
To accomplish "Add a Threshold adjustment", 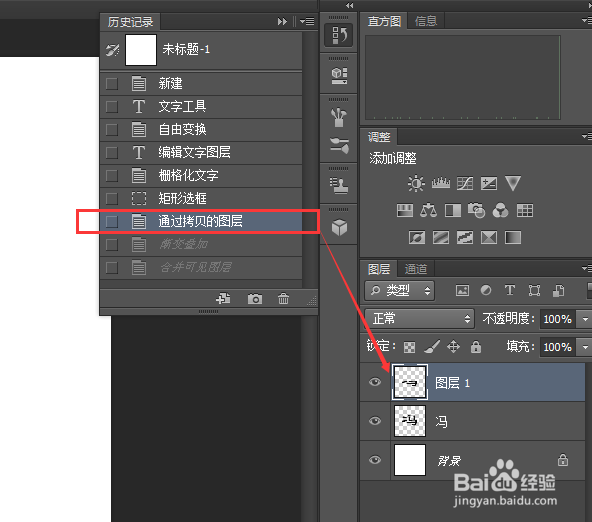I will point(465,238).
